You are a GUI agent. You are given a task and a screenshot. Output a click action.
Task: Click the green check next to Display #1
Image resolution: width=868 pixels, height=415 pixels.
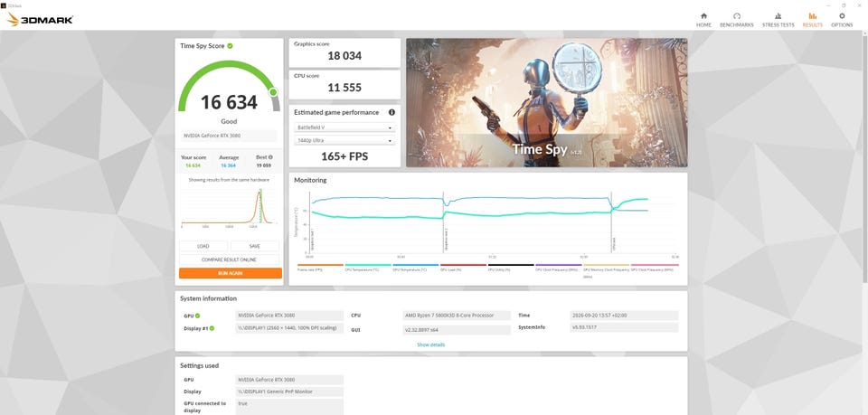point(212,328)
